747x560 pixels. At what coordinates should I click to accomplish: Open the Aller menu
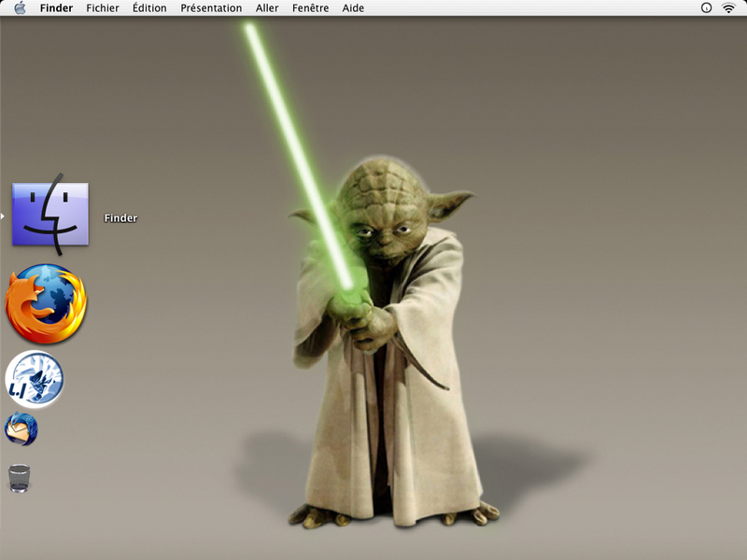(x=267, y=8)
